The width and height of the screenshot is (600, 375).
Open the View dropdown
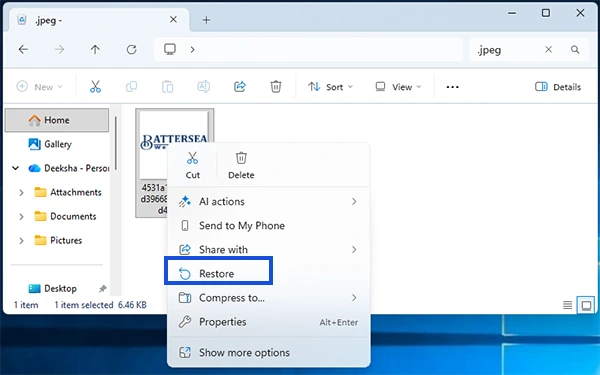pos(398,87)
